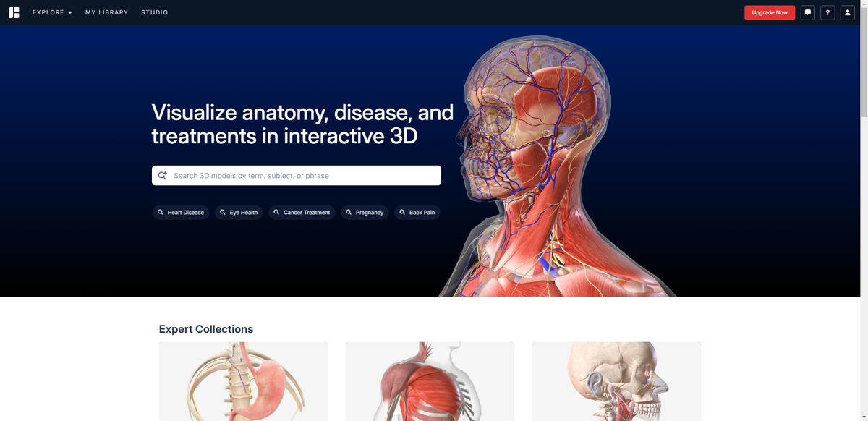This screenshot has width=868, height=421.
Task: Open the feedback chat icon
Action: [x=808, y=12]
